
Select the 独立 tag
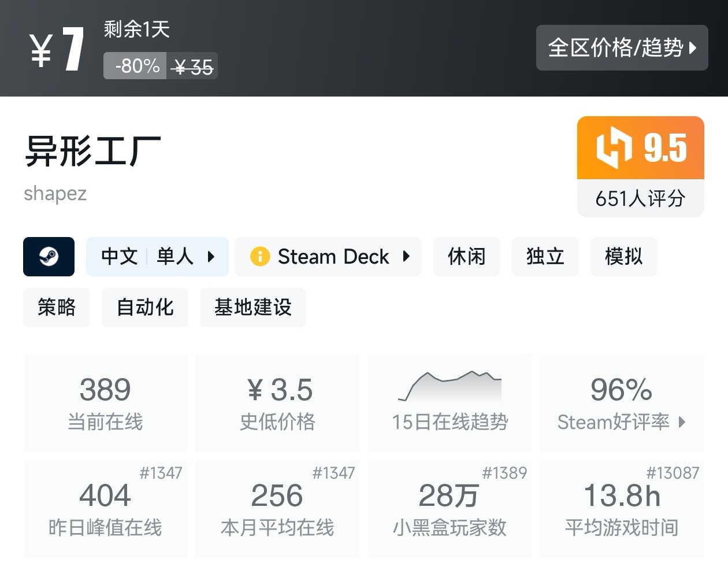pos(545,256)
